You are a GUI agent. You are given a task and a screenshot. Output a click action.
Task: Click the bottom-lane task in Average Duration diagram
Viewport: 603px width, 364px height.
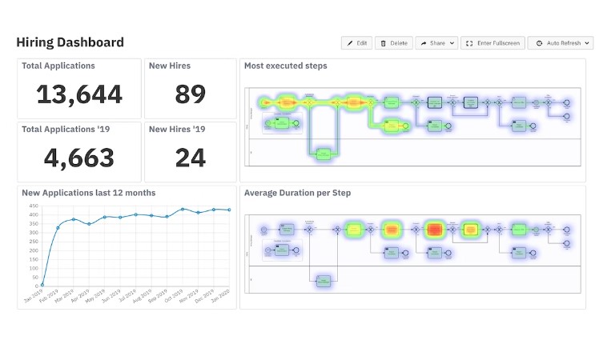click(x=324, y=281)
